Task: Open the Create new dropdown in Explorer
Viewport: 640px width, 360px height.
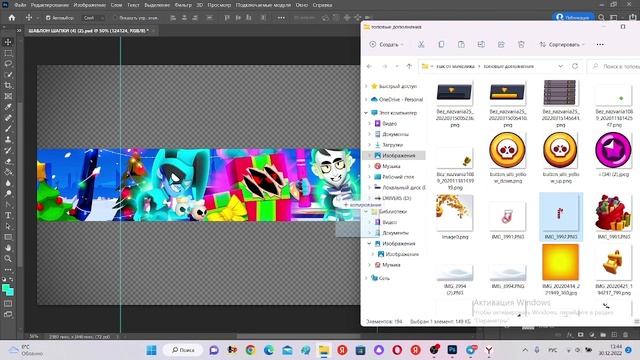Action: coord(386,44)
